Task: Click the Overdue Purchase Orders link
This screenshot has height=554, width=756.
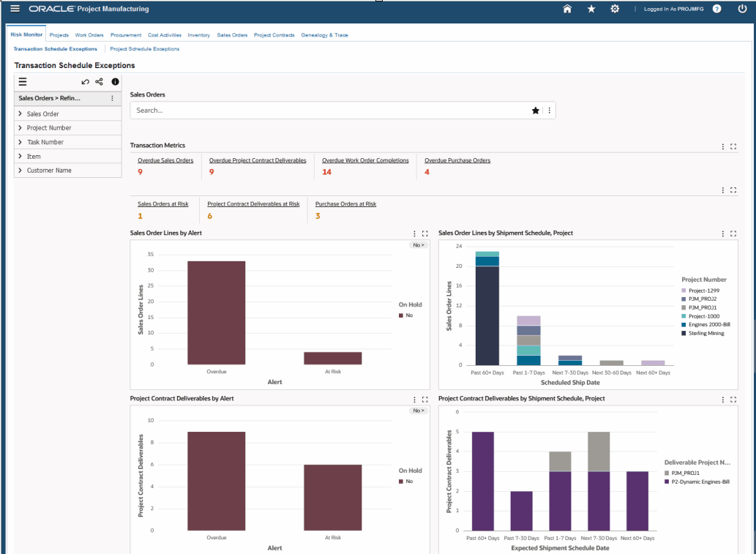Action: (x=457, y=160)
